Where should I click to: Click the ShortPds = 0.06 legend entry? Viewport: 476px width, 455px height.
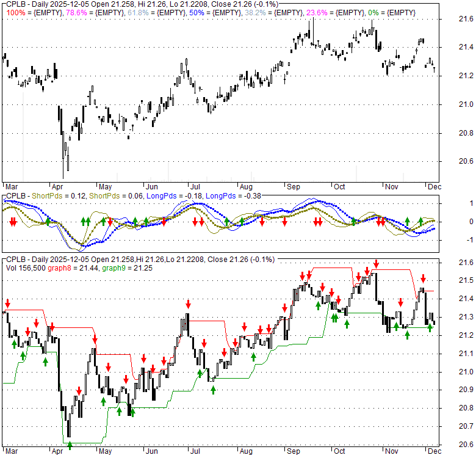[116, 196]
